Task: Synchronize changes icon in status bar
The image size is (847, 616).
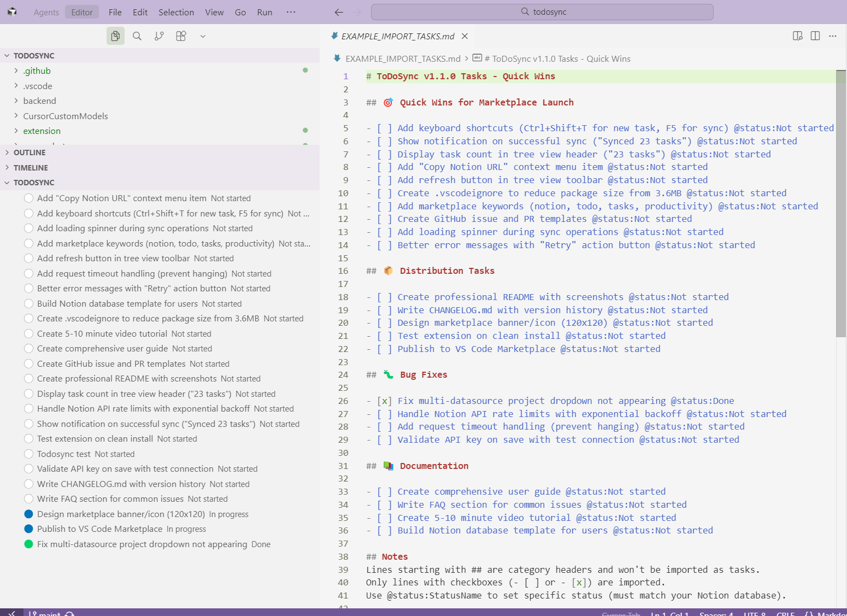Action: [69, 613]
